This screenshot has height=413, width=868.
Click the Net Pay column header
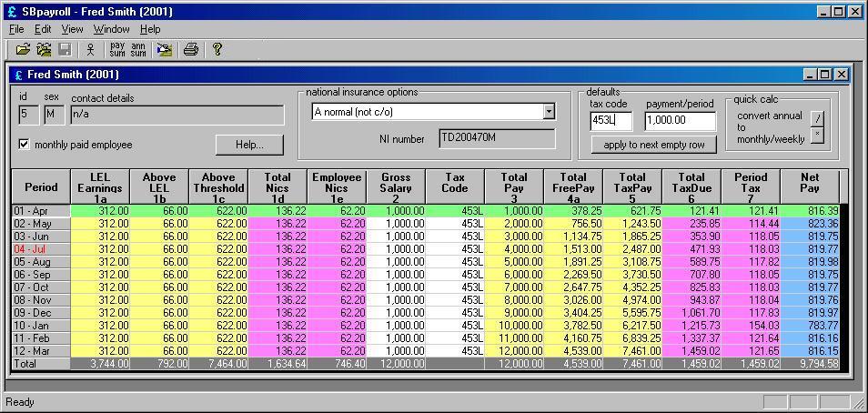(x=810, y=187)
